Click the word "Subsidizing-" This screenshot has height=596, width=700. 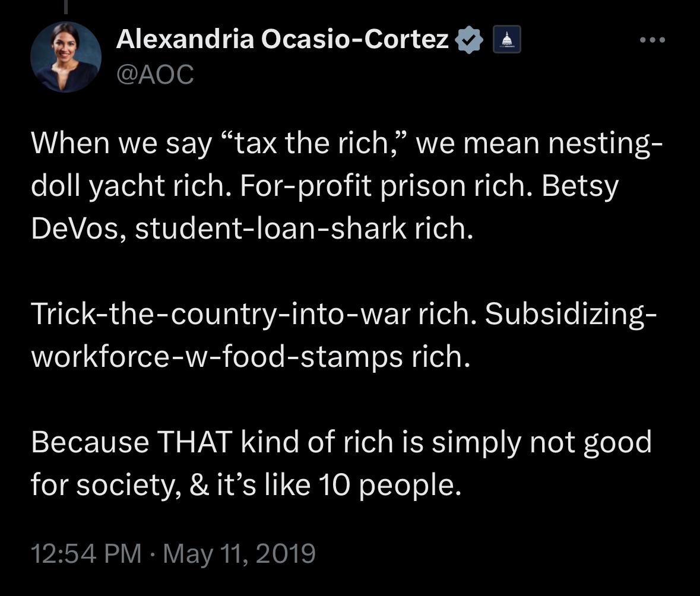(570, 315)
